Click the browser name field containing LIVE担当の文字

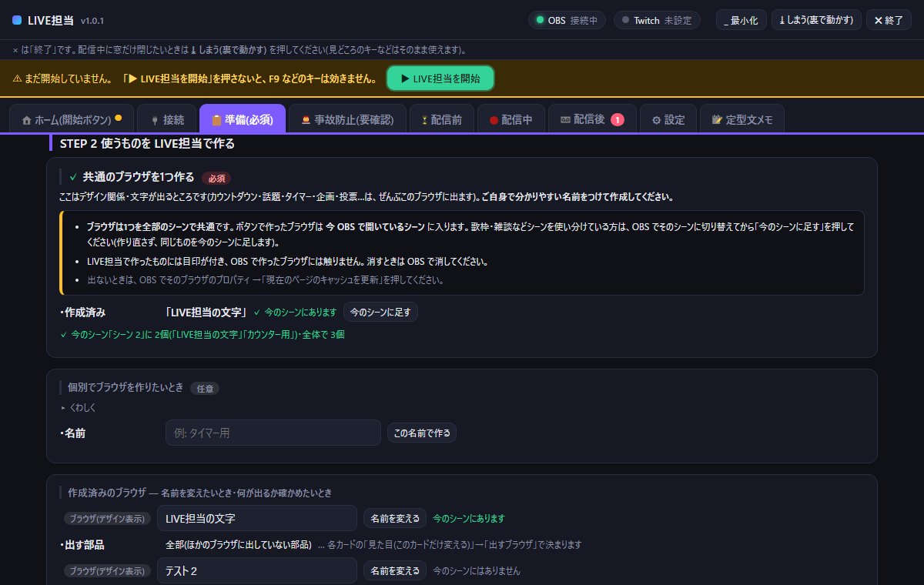pos(257,518)
